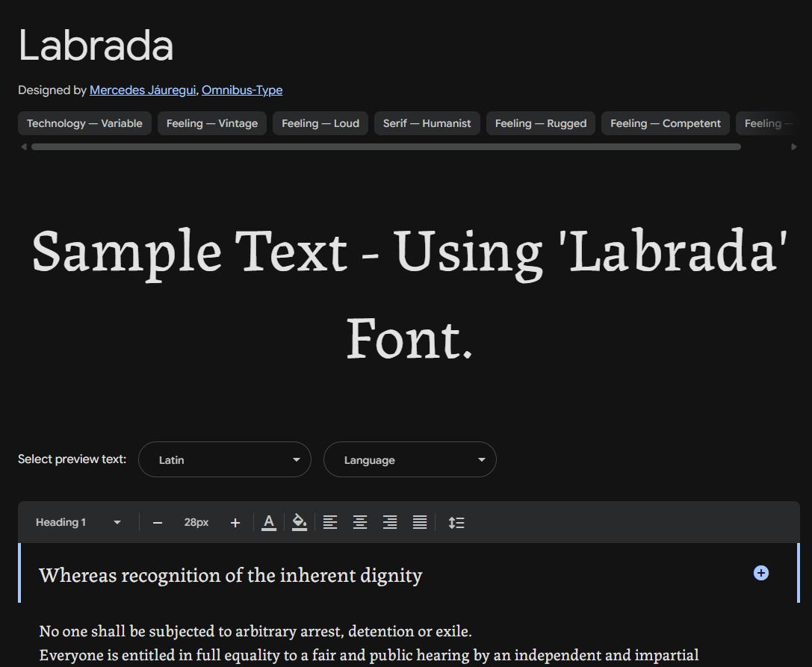
Task: Click the 'Whereas recognition of the inherent dignity' heading
Action: click(x=230, y=575)
